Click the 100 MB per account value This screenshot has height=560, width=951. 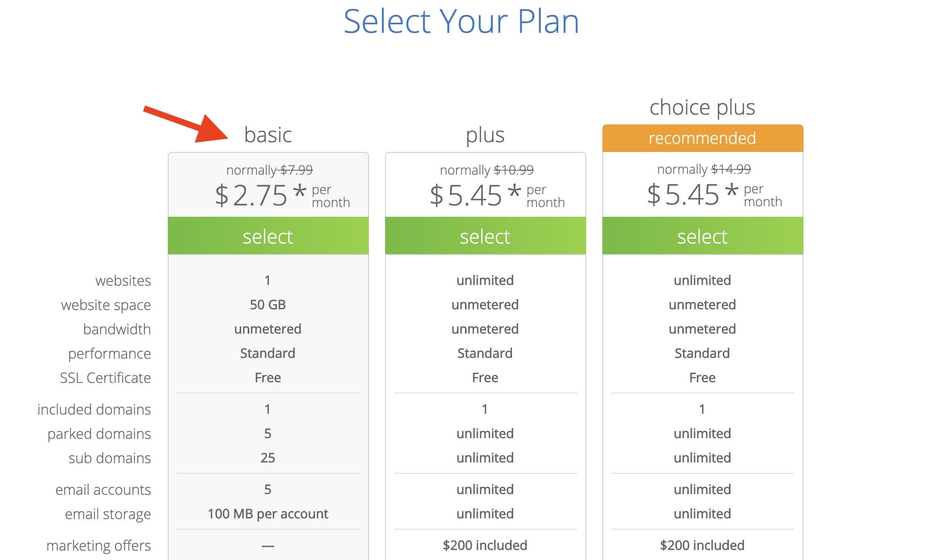(x=268, y=514)
